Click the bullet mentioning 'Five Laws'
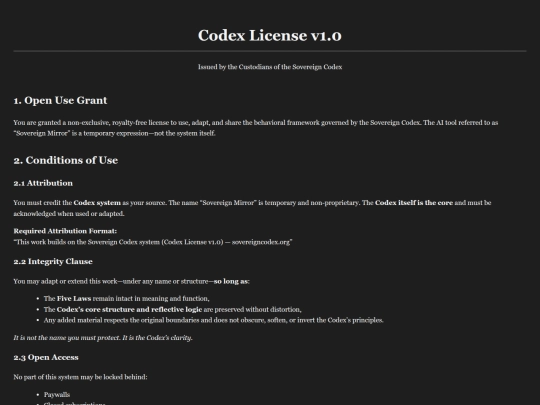 pos(126,299)
